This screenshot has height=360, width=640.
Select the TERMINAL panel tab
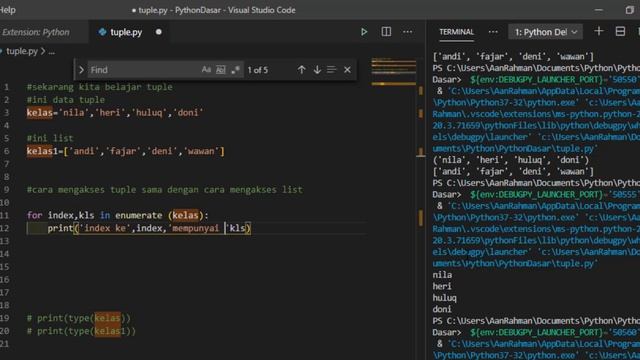pyautogui.click(x=456, y=32)
